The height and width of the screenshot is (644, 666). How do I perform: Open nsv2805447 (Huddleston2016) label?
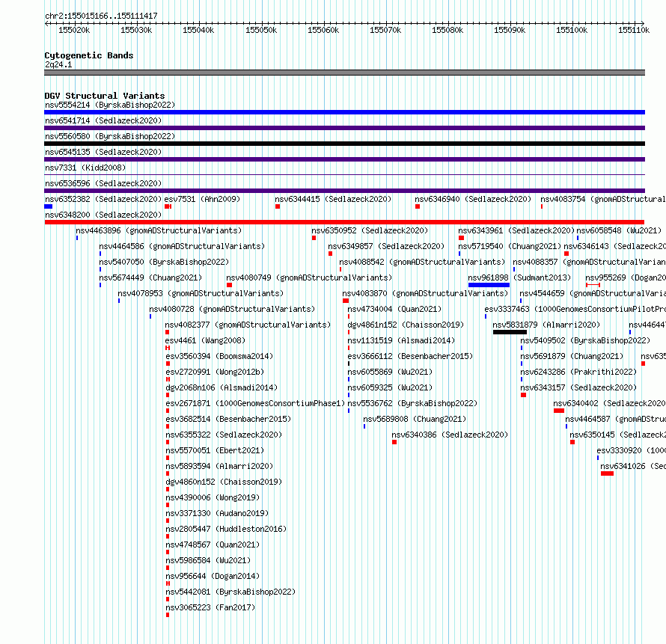(227, 529)
